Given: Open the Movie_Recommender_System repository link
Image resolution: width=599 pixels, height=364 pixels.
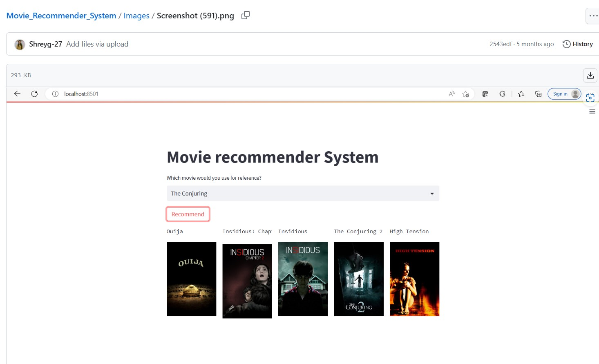Looking at the screenshot, I should click(x=61, y=15).
